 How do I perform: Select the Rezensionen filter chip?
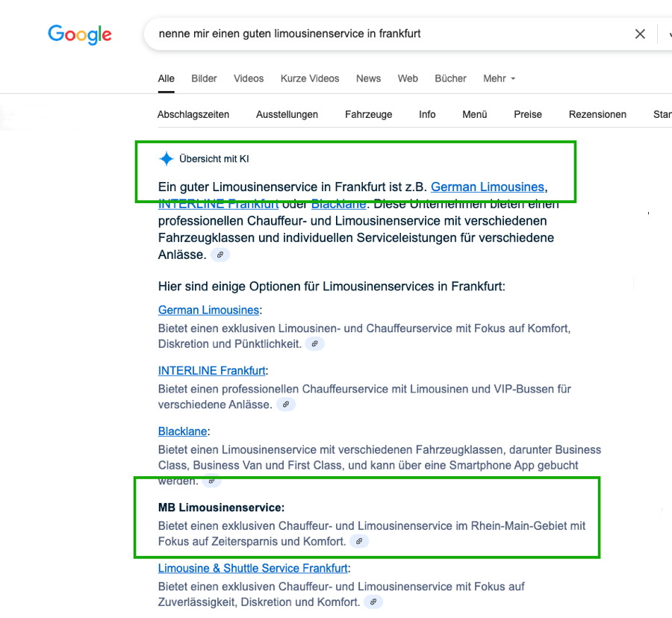[x=597, y=115]
